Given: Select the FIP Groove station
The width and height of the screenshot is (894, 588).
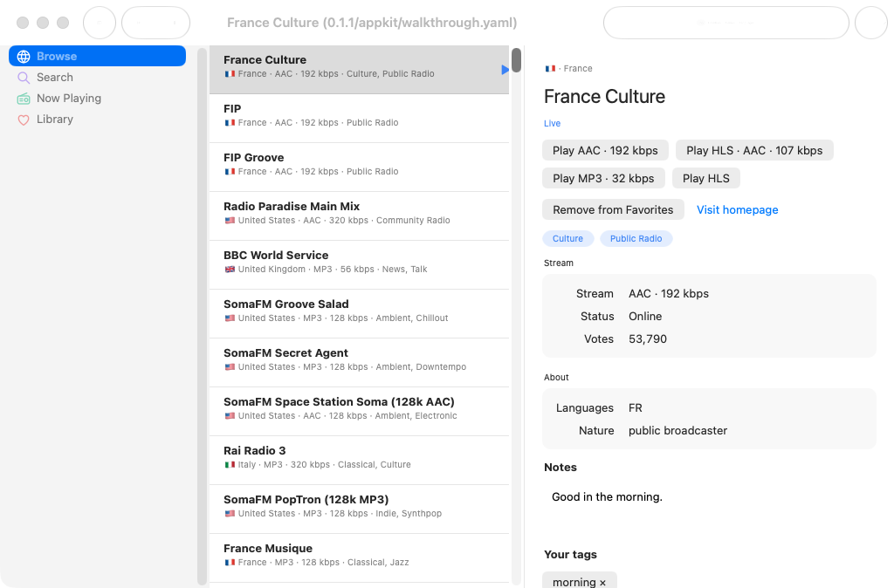Looking at the screenshot, I should coord(359,168).
